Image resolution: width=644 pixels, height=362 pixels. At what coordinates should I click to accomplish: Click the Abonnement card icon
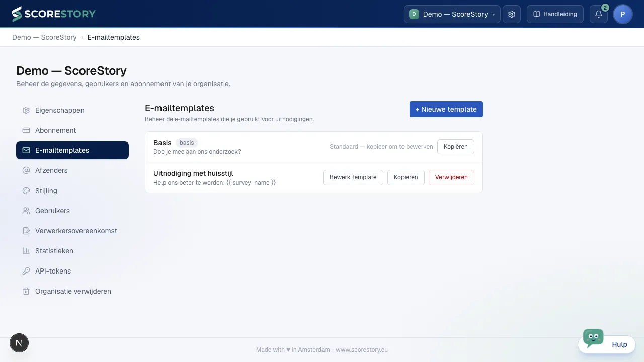pos(26,130)
